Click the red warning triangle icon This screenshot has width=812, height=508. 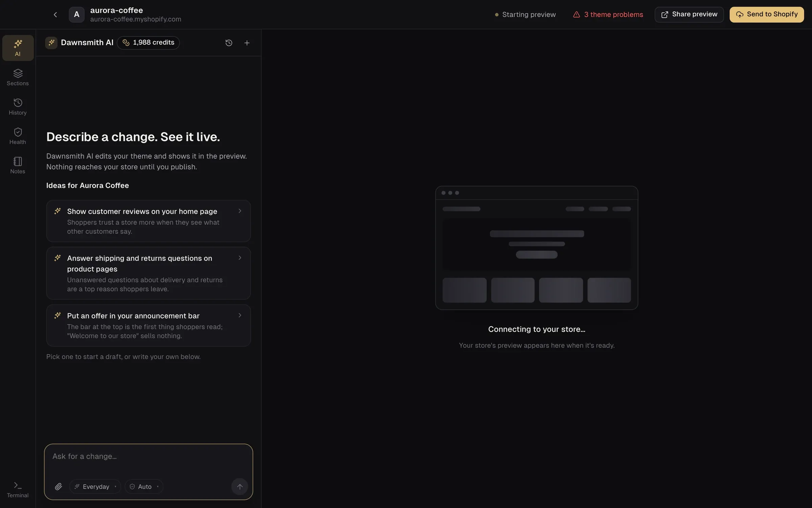point(577,15)
